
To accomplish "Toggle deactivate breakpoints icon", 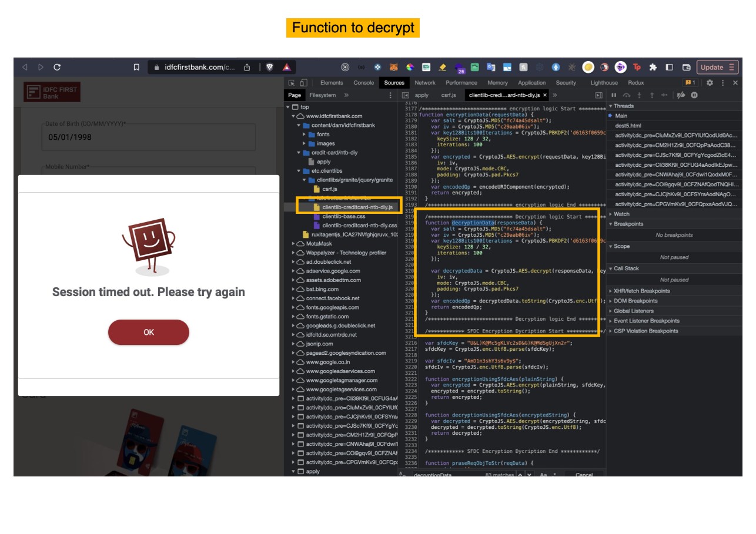I will pos(681,95).
